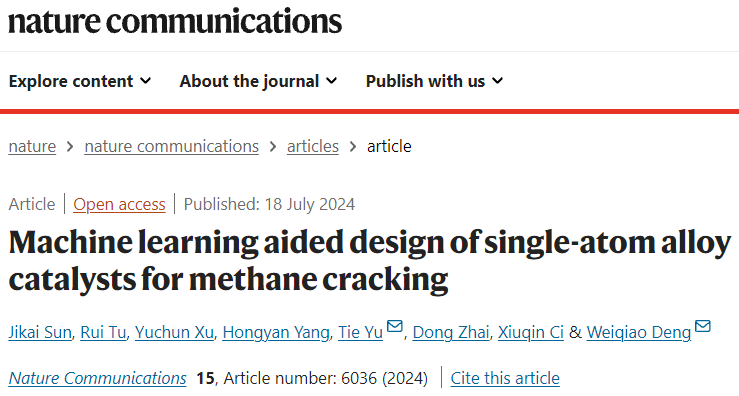
Task: Navigate to the articles breadcrumb
Action: [x=313, y=146]
